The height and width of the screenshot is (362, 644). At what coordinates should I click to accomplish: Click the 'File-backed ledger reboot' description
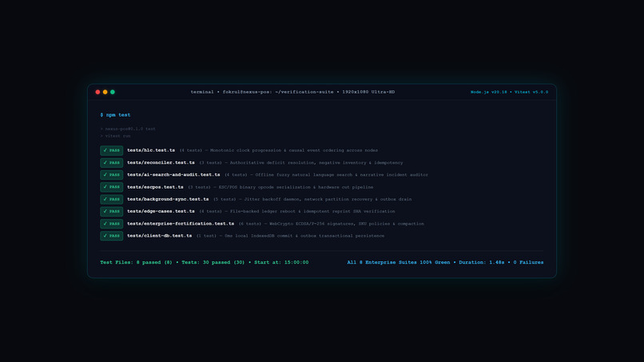[312, 211]
